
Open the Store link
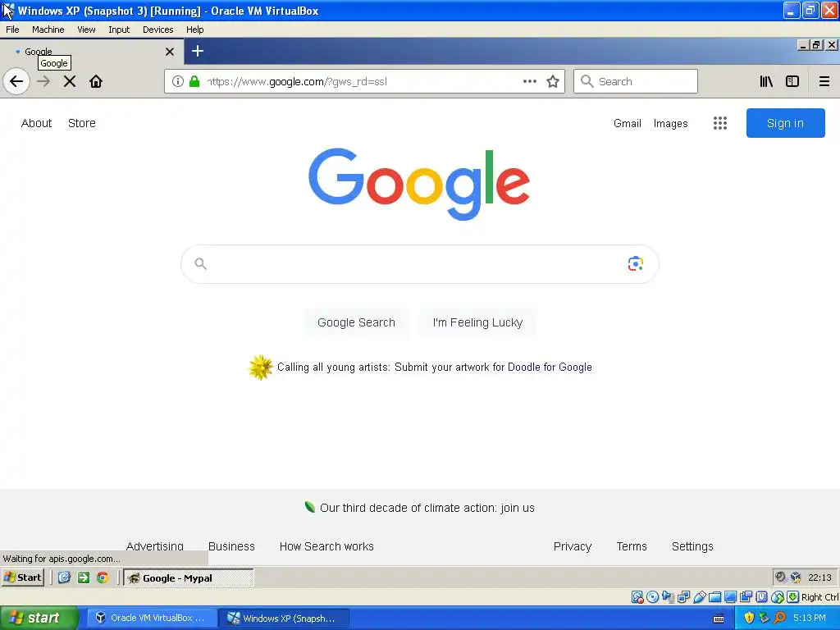pos(82,123)
